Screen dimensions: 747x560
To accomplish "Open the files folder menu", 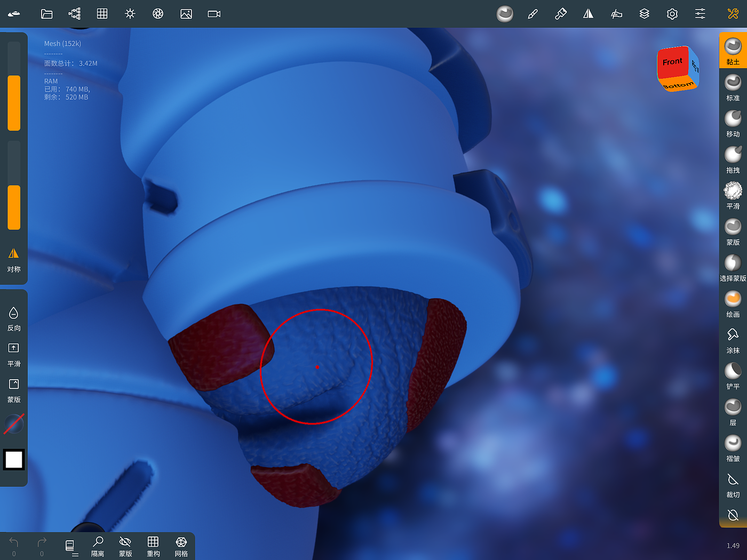I will click(x=47, y=14).
